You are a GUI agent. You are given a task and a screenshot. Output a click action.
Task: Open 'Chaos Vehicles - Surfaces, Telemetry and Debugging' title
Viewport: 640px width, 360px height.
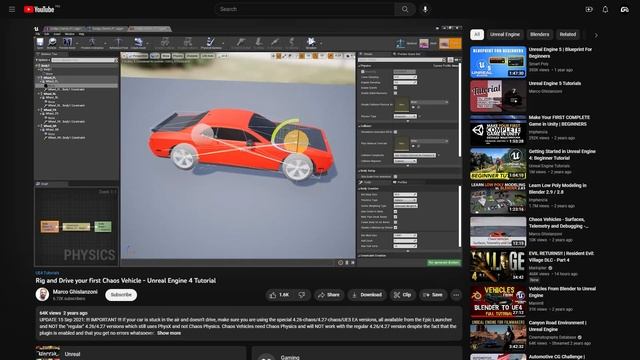(558, 222)
